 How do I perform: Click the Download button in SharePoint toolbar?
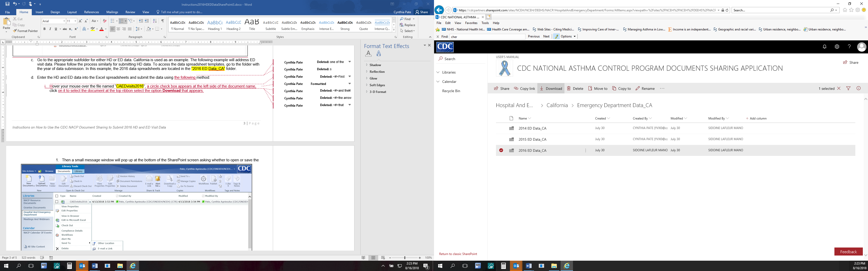click(551, 89)
